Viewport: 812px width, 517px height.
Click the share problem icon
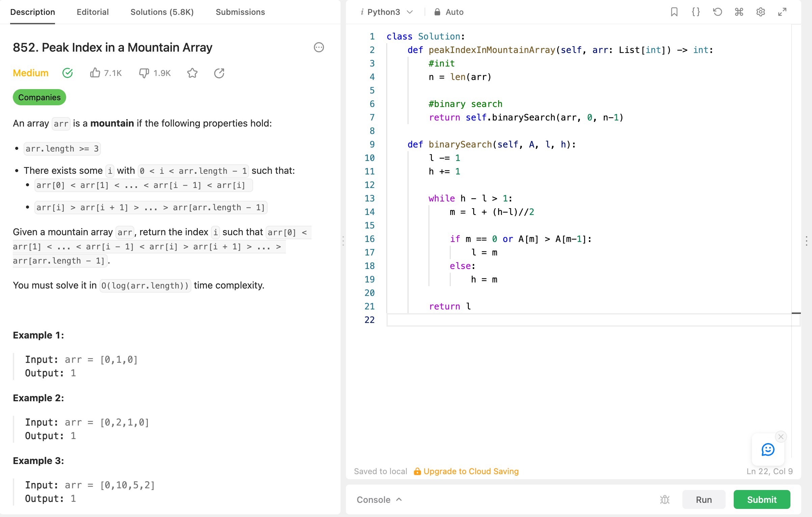[x=219, y=73]
